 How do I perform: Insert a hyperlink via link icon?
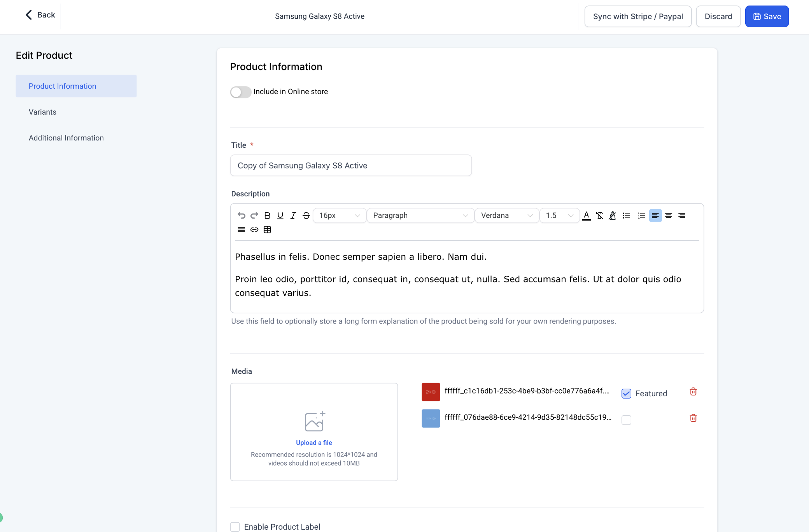tap(254, 229)
